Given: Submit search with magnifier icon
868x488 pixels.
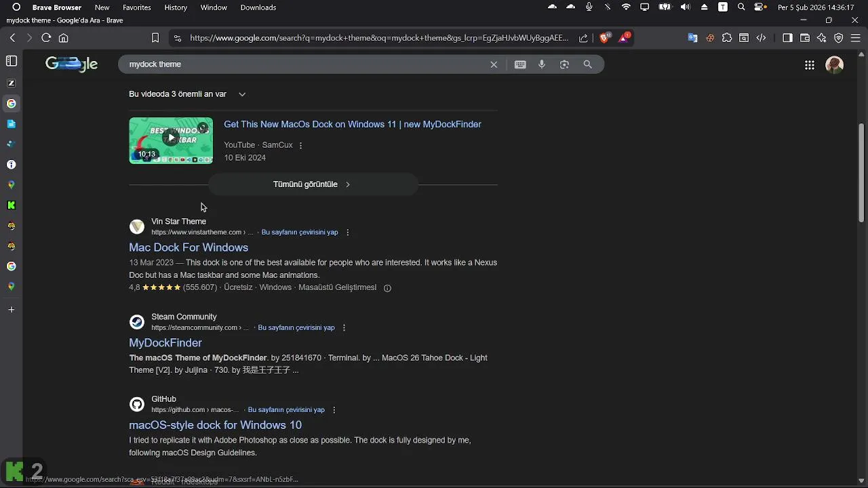Looking at the screenshot, I should 588,64.
